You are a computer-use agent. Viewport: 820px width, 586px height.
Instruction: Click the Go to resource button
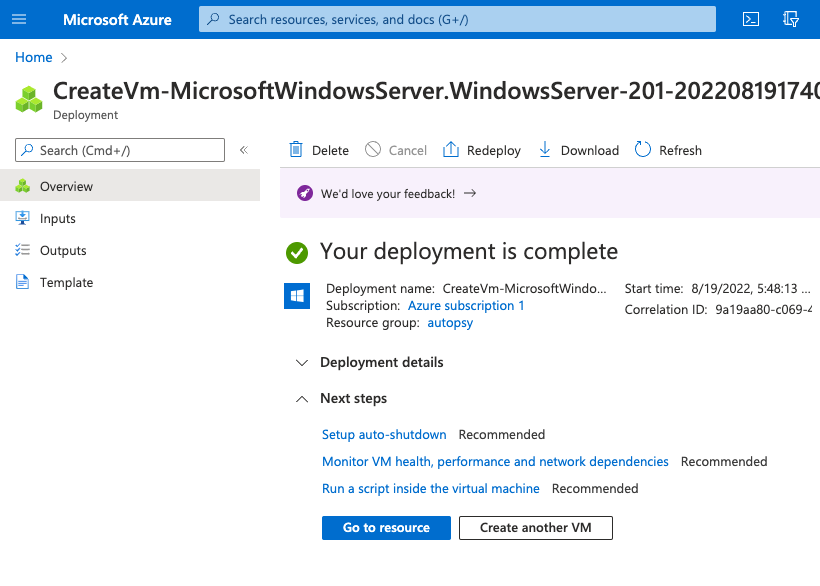click(386, 528)
